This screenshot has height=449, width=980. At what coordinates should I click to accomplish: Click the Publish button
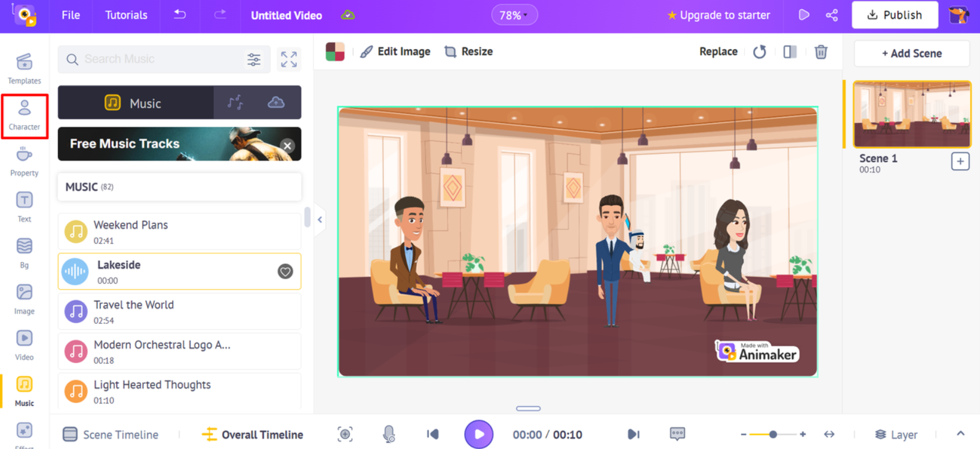point(895,15)
